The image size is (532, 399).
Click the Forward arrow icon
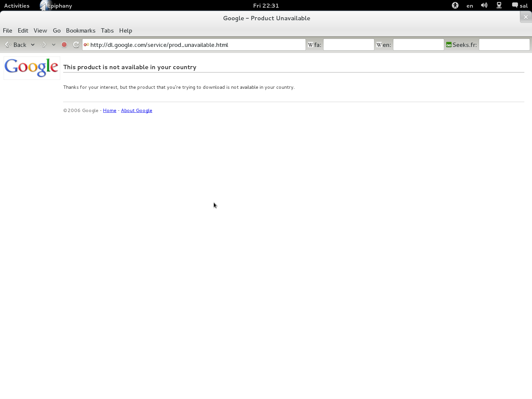(x=43, y=45)
